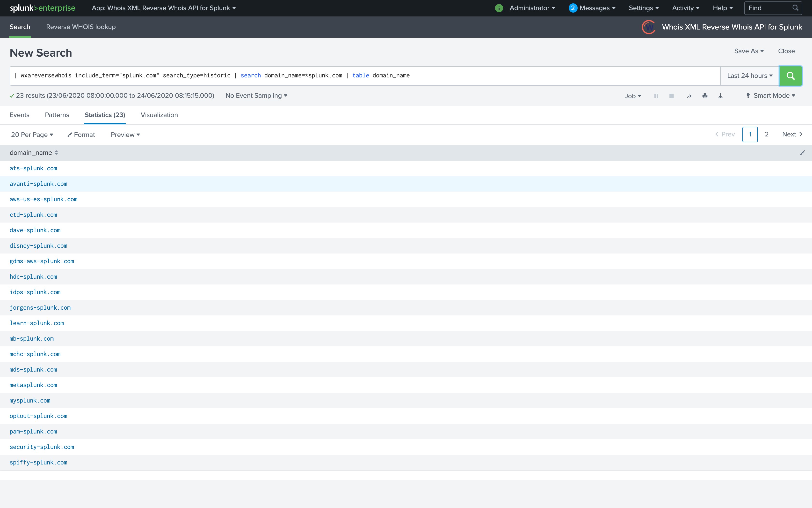Click mb-splunk.com result

tap(32, 338)
